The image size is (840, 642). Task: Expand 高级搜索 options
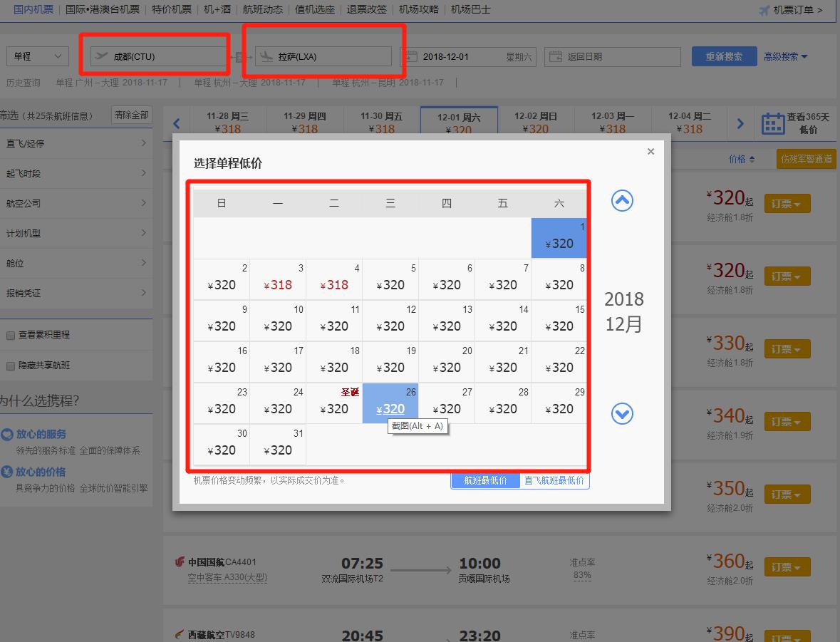click(x=785, y=56)
